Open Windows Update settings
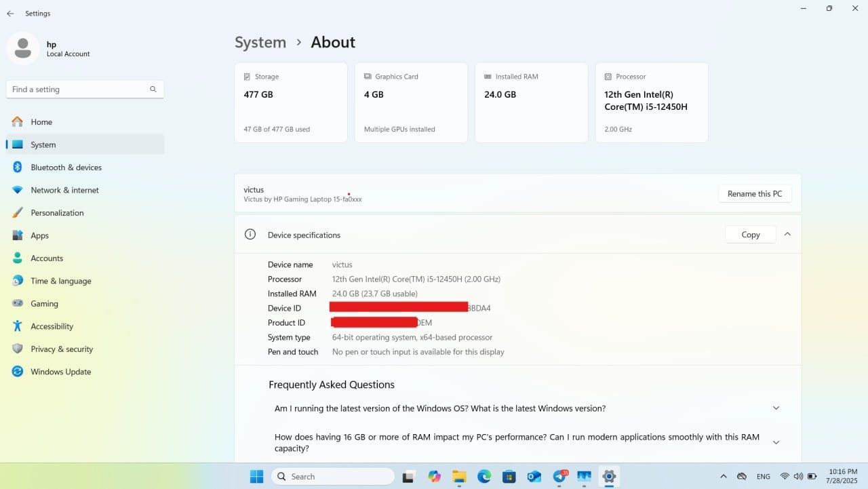868x489 pixels. click(x=85, y=372)
